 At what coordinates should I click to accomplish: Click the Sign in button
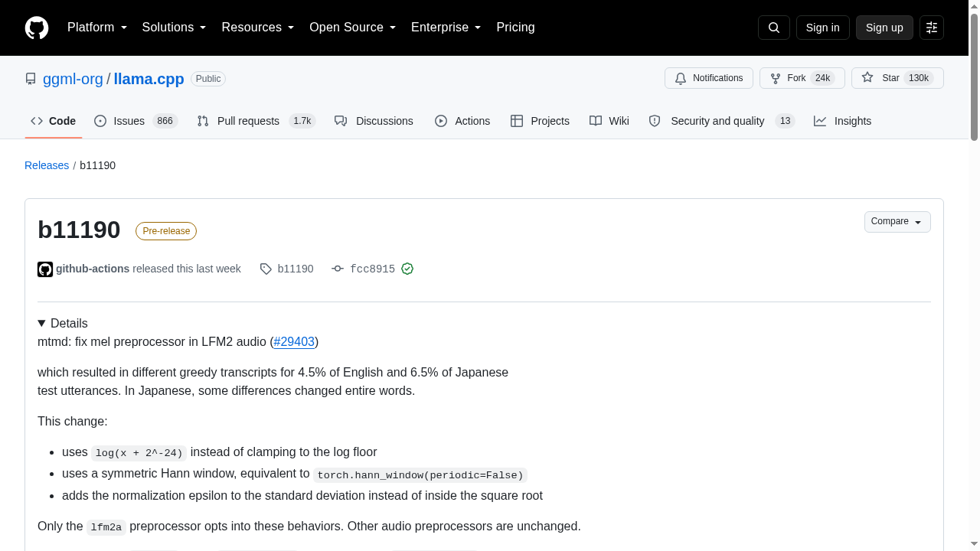coord(823,28)
